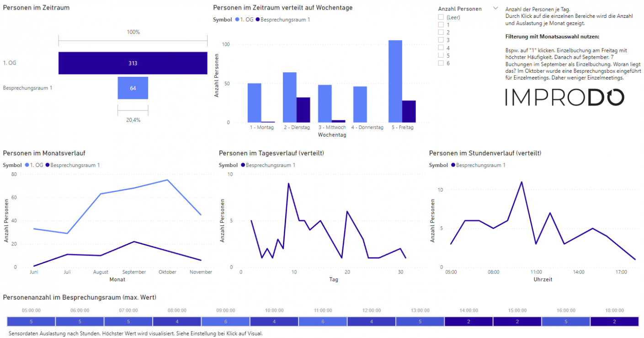Click the IMPRODO logo
Viewport: 644px width, 338px height.
(564, 98)
